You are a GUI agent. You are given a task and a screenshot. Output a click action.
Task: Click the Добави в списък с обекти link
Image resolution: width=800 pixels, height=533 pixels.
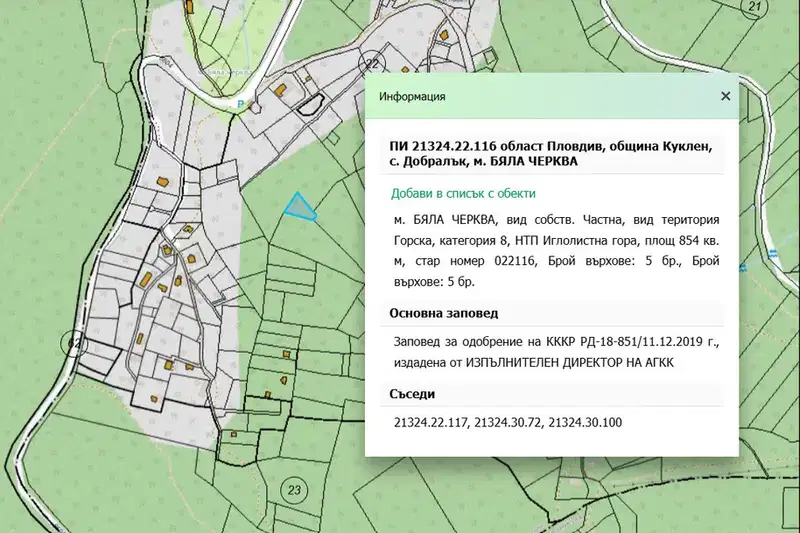(x=463, y=193)
